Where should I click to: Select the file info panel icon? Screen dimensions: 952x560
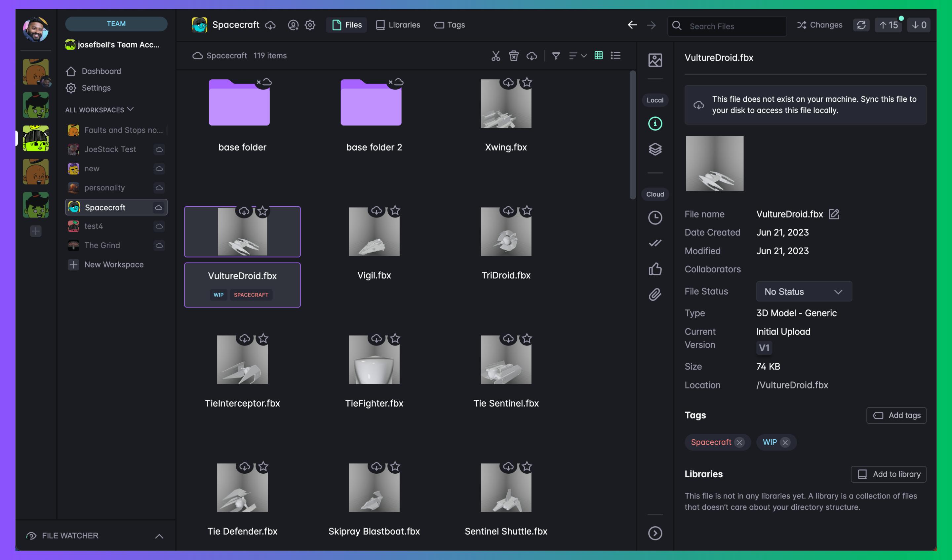[655, 124]
